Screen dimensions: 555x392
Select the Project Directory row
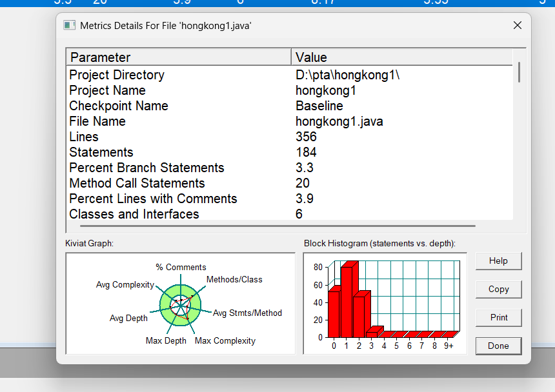click(290, 75)
